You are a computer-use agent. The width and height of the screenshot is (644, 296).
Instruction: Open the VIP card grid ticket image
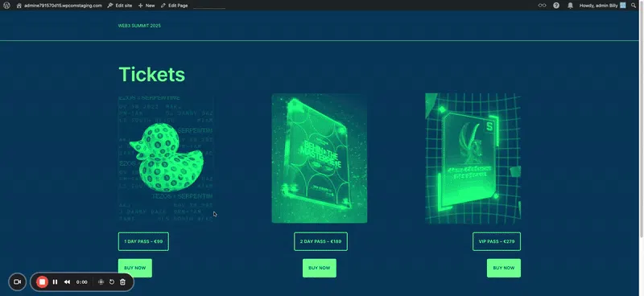[473, 158]
